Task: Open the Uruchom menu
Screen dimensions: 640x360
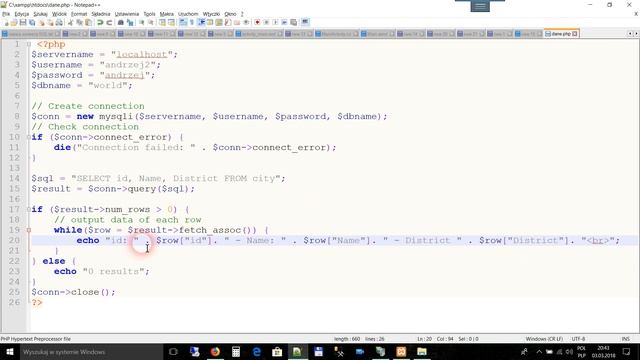Action: click(188, 14)
